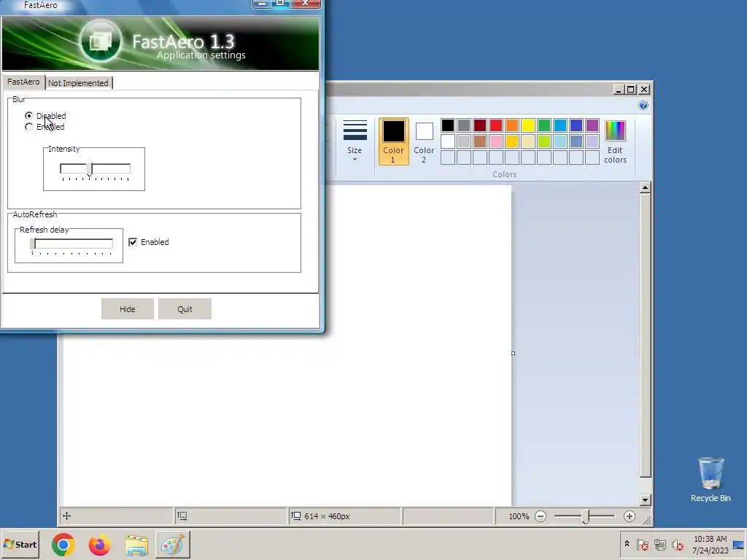Open the Start menu

20,544
